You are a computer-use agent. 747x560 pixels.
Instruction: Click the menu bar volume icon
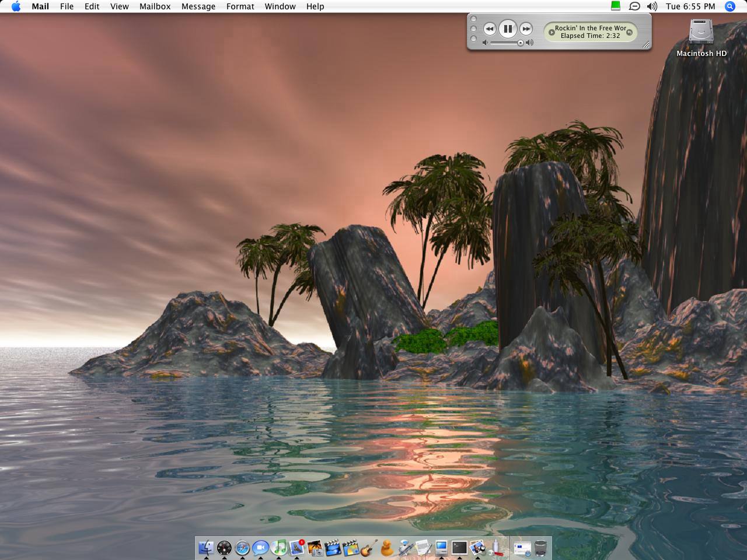[652, 6]
